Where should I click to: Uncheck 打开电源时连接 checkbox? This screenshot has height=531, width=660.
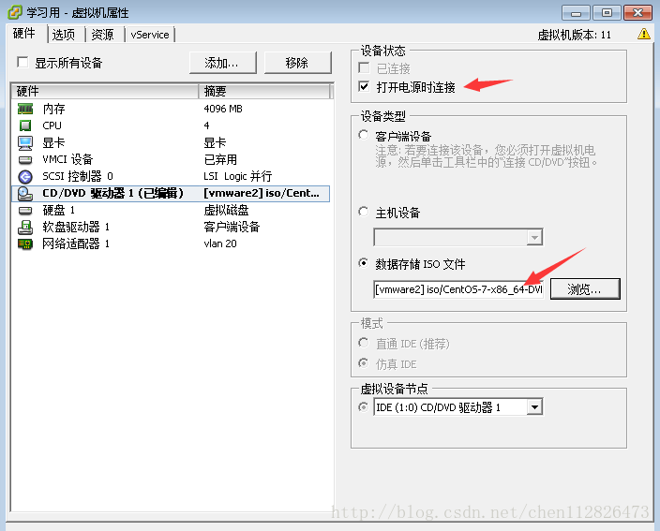(x=364, y=87)
